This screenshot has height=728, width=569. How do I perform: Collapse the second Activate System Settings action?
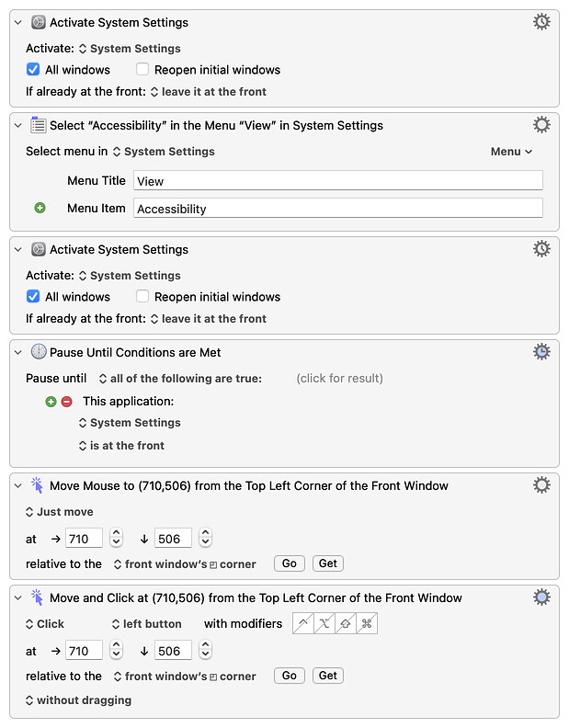point(18,249)
